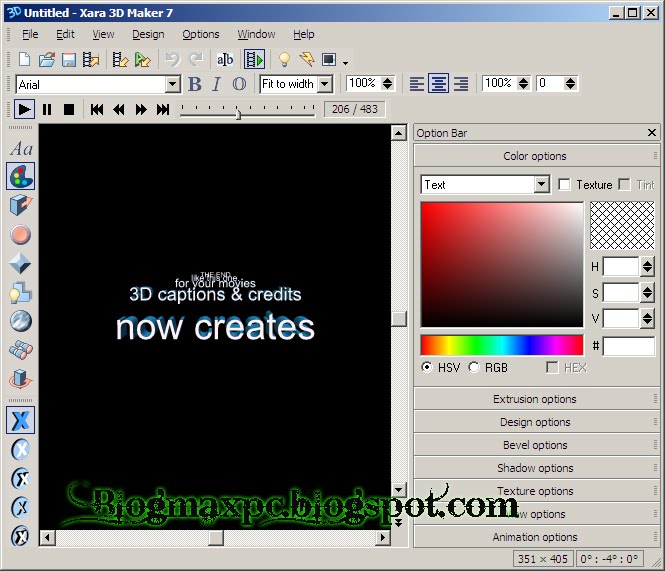Step back one frame

119,109
